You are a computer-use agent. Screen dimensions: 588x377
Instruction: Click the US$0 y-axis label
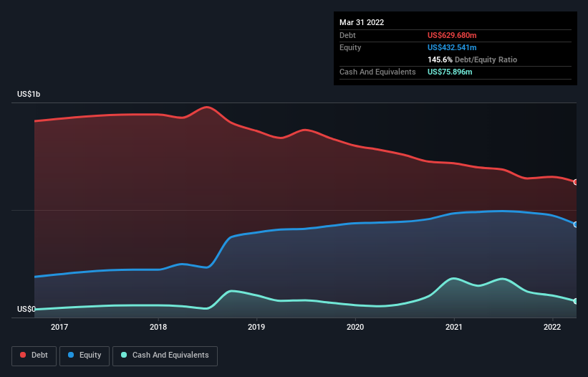(26, 309)
